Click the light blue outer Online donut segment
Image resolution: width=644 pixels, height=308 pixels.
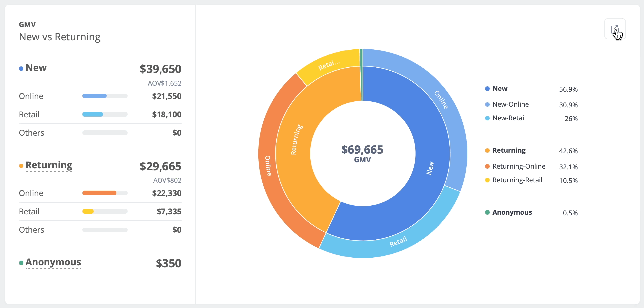[x=446, y=100]
